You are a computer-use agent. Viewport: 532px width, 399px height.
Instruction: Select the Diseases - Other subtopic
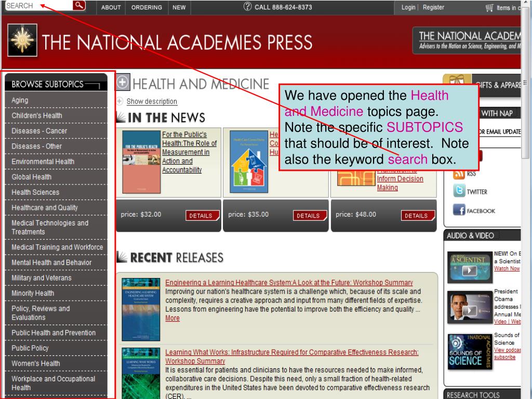56,146
